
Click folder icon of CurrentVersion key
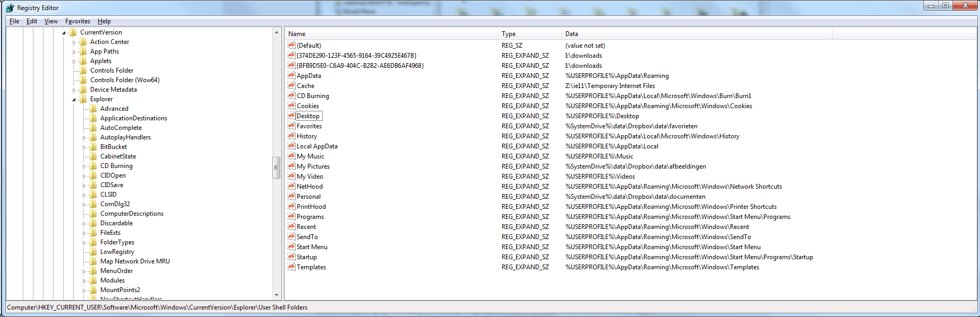(73, 32)
